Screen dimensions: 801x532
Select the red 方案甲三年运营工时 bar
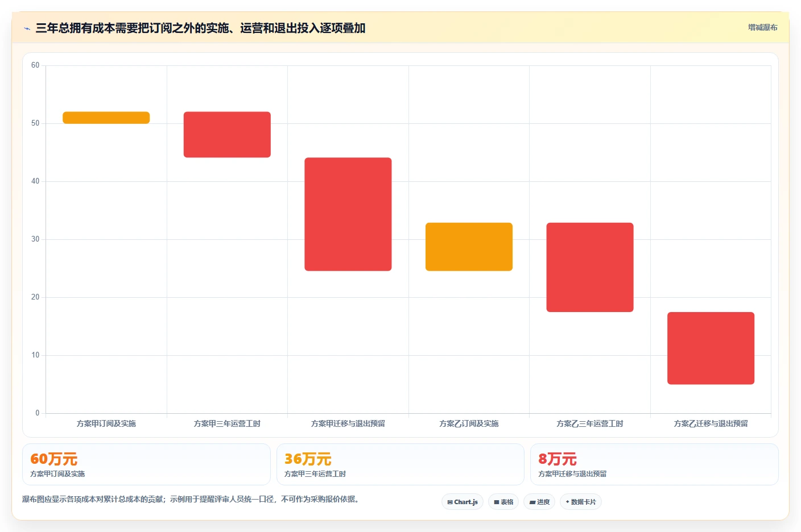tap(227, 135)
